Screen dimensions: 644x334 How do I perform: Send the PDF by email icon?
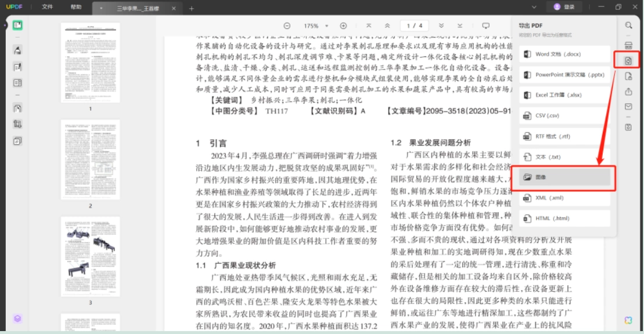(628, 107)
